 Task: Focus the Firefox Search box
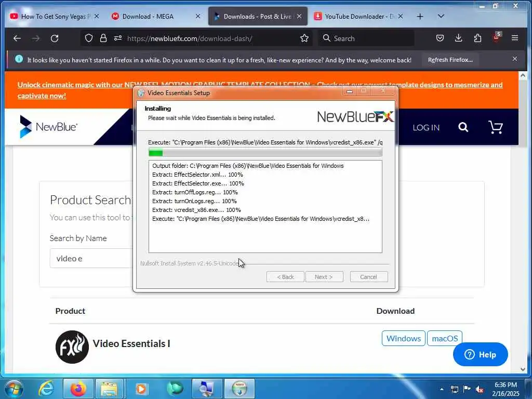coord(366,38)
